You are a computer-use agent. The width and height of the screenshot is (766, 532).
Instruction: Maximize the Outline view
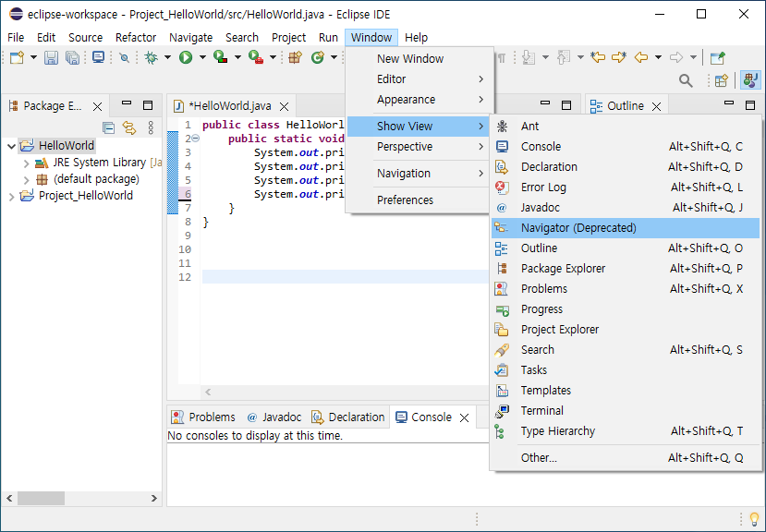[x=750, y=104]
